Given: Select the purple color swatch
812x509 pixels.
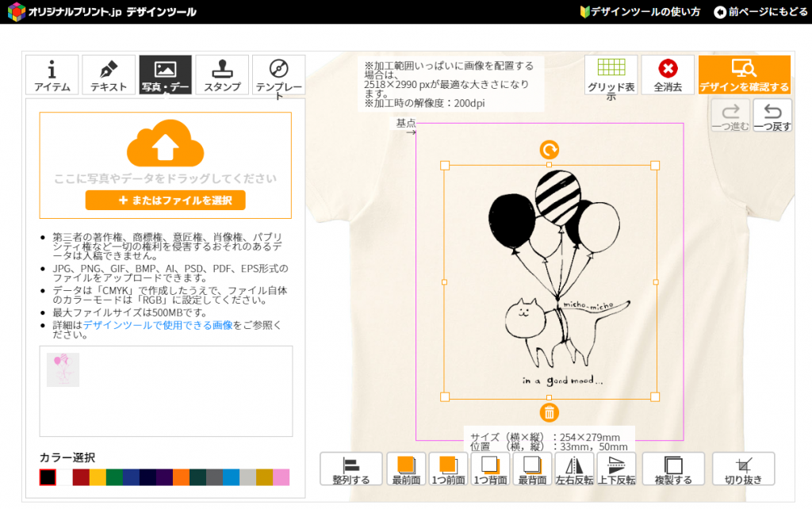Looking at the screenshot, I should tap(164, 477).
